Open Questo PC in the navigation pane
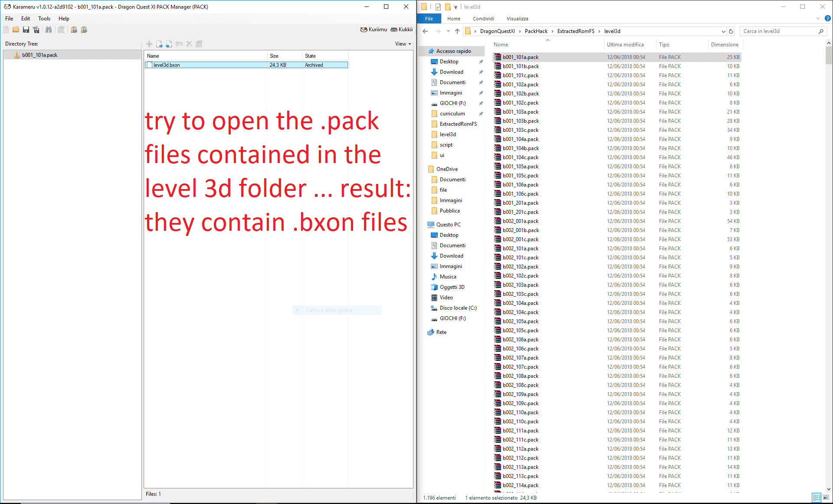 pos(448,225)
